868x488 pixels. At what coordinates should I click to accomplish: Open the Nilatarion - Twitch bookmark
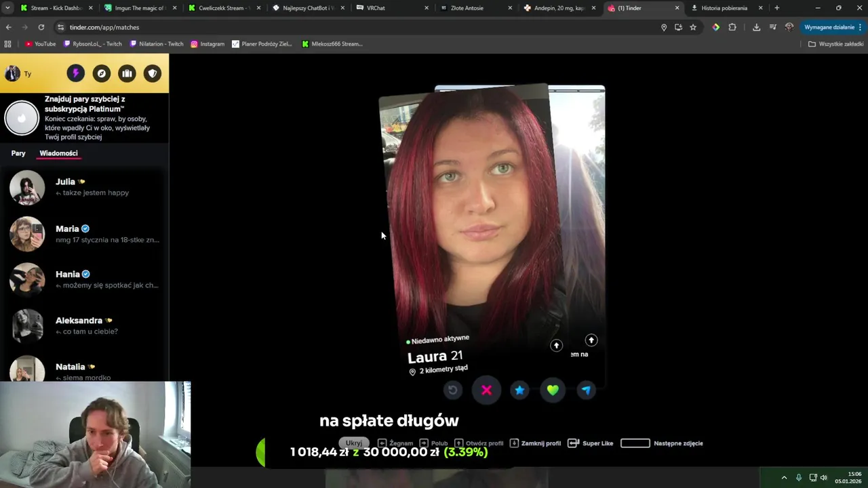157,44
